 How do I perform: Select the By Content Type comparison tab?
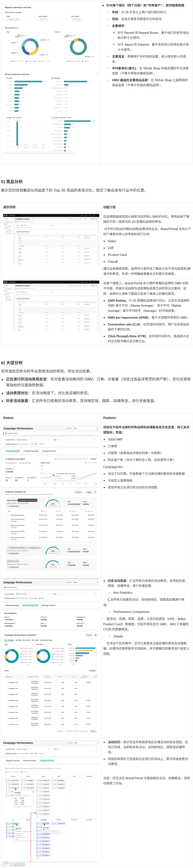pyautogui.click(x=46, y=640)
